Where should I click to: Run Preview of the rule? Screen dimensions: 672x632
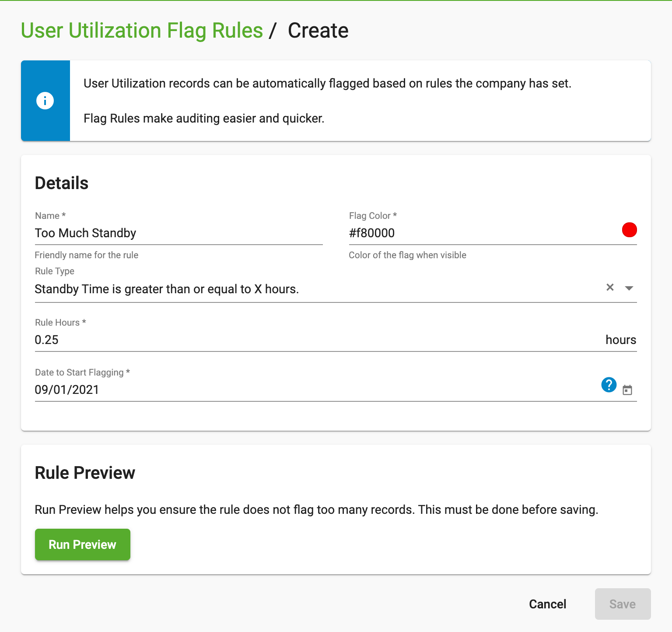click(x=82, y=544)
